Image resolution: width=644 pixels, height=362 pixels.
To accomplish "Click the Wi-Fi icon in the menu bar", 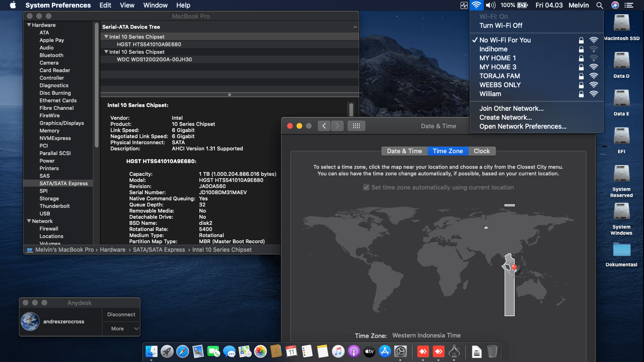I will click(x=477, y=5).
